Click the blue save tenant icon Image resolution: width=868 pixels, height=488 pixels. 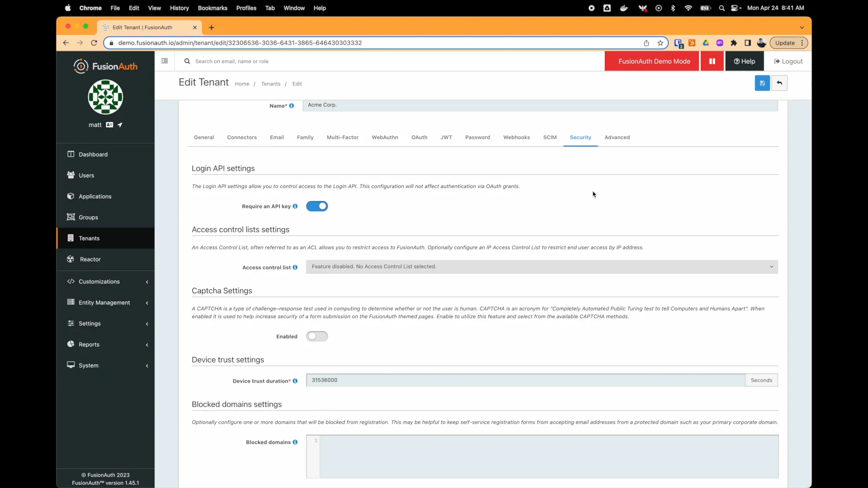coord(762,83)
